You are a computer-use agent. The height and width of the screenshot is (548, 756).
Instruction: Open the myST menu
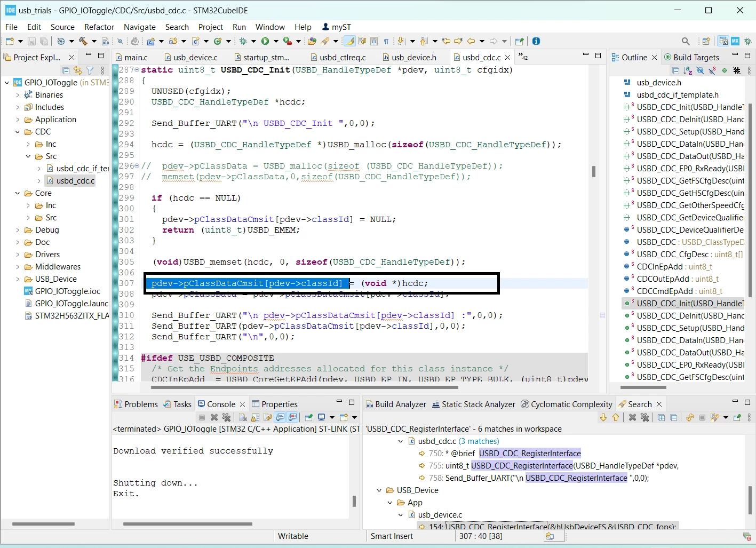pos(337,27)
